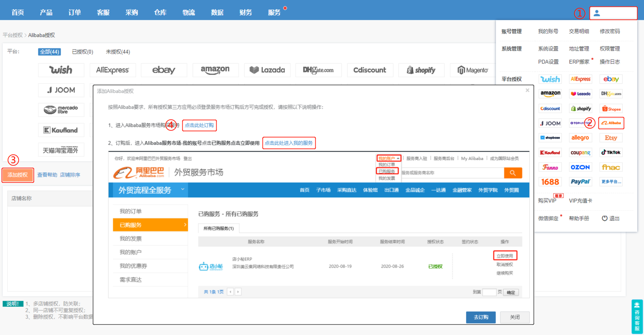Click the pagination page number input field
644x335 pixels.
[x=489, y=292]
